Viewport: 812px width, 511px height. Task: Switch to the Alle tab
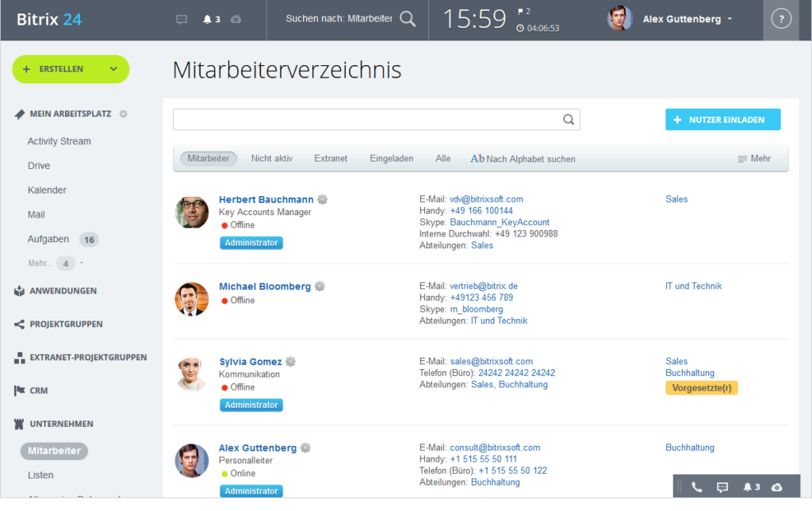coord(442,159)
